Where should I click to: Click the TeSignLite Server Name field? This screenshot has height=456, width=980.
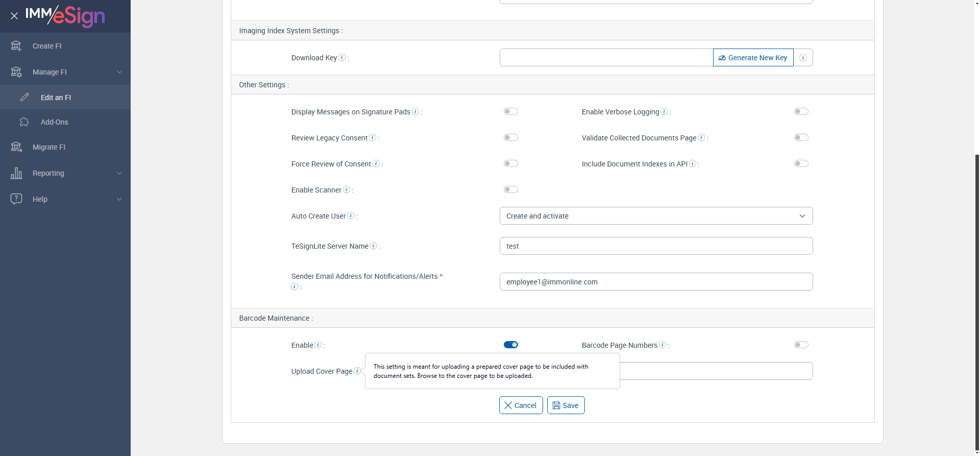coord(656,246)
